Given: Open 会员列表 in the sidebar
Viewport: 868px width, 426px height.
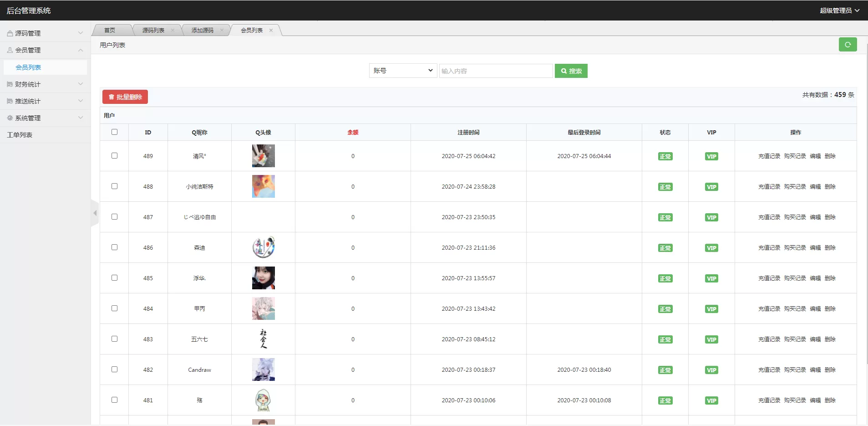Looking at the screenshot, I should tap(45, 67).
